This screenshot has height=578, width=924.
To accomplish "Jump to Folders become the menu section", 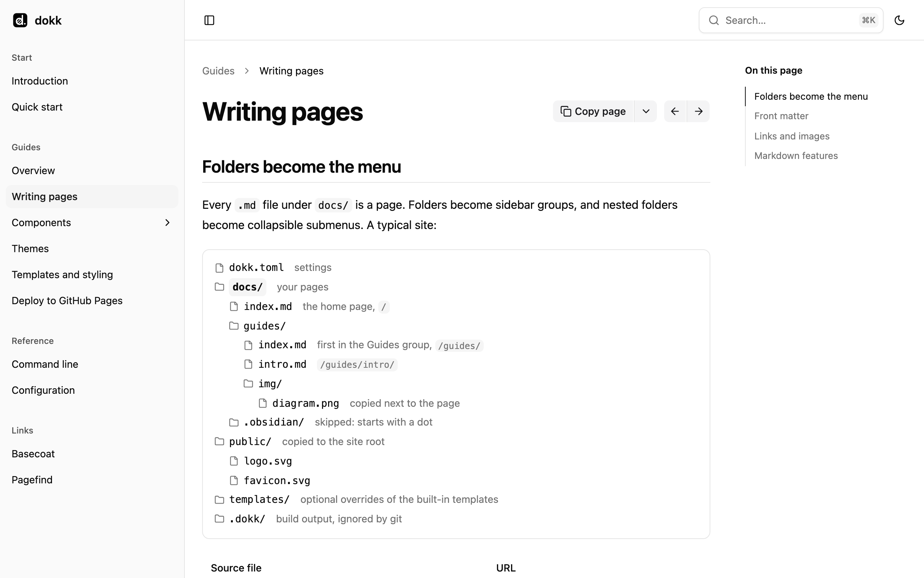I will coord(811,96).
